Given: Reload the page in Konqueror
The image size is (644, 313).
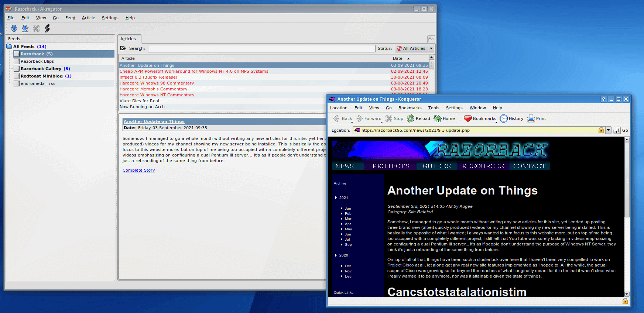Looking at the screenshot, I should click(411, 118).
